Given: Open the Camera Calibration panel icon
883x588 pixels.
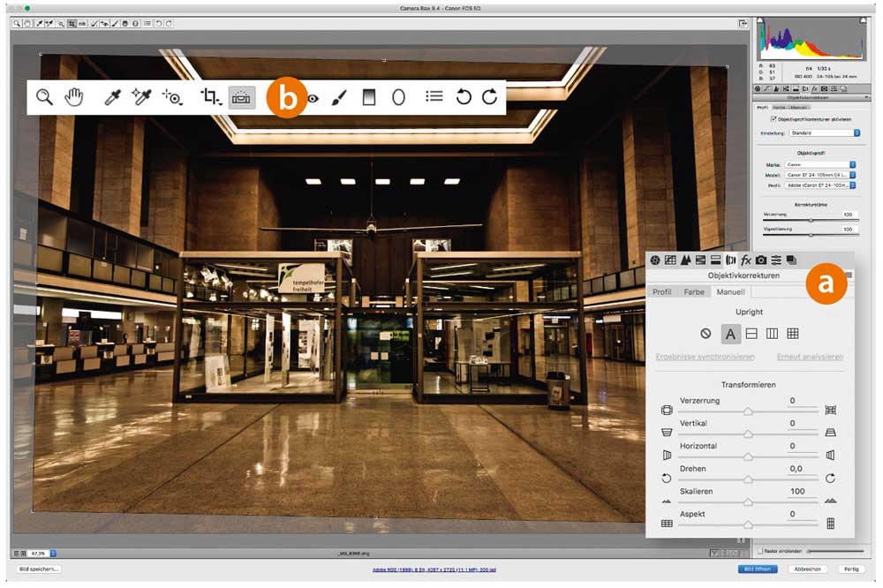Looking at the screenshot, I should [x=761, y=260].
